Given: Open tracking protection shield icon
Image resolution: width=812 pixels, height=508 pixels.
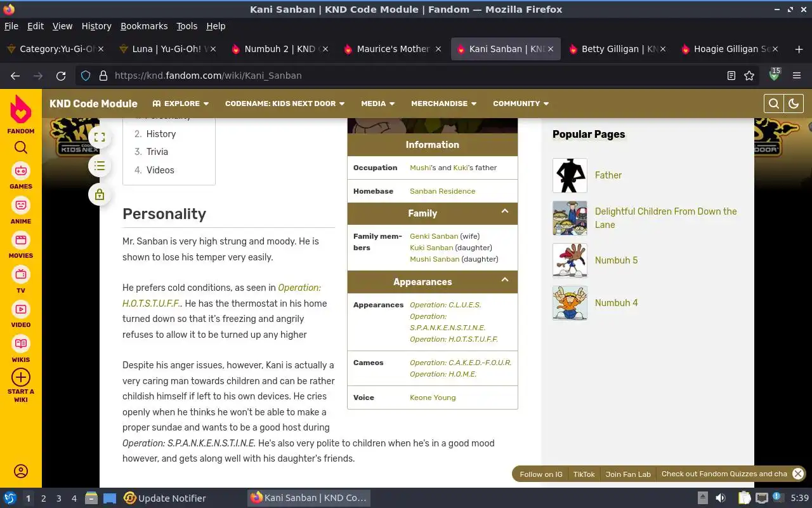Looking at the screenshot, I should click(86, 76).
